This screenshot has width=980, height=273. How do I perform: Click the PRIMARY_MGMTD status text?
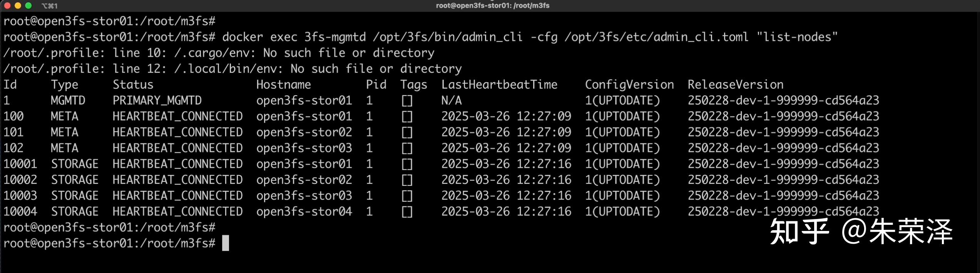(157, 101)
